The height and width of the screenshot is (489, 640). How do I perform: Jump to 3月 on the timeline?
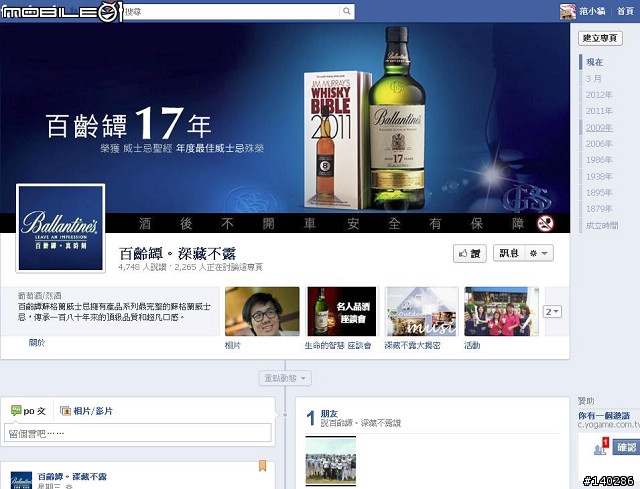click(594, 78)
